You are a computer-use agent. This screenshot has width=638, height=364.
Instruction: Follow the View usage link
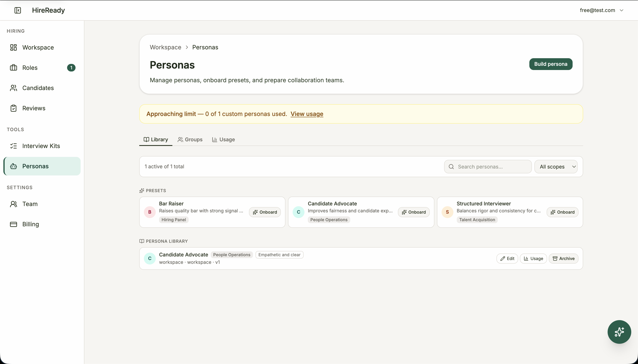pos(307,114)
